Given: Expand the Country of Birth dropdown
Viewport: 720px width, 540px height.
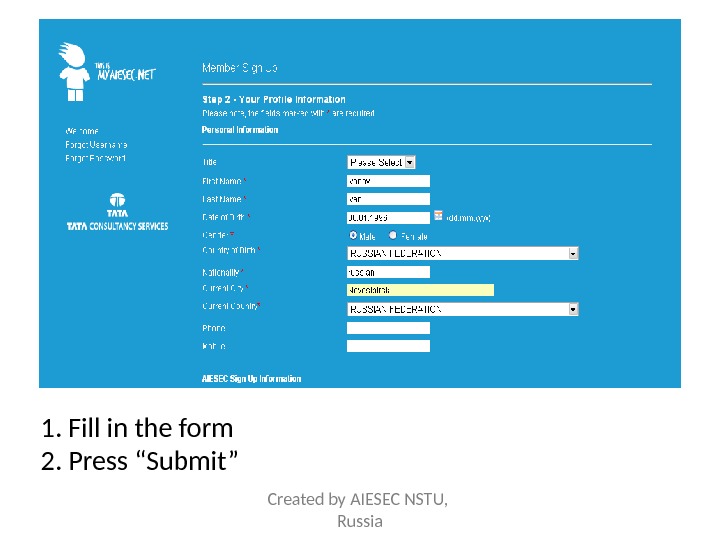Looking at the screenshot, I should [573, 254].
